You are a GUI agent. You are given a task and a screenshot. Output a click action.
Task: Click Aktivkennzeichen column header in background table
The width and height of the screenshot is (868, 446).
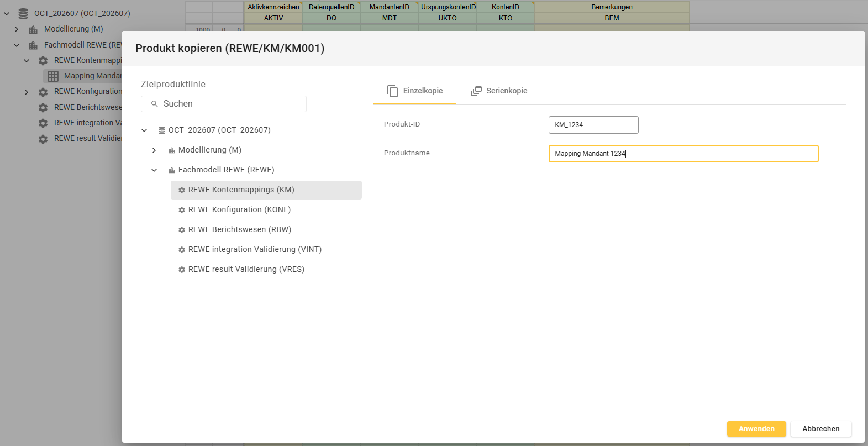[273, 7]
